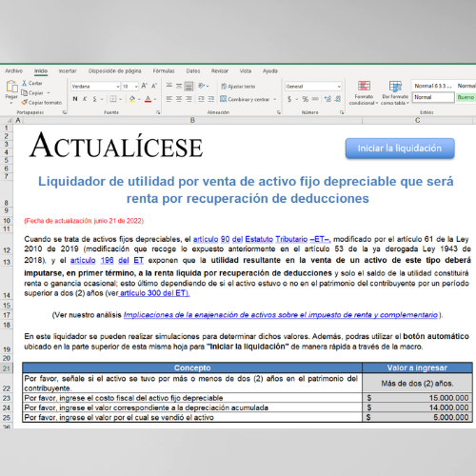Apply percent style
Viewport: 476px width, 476px height.
point(306,99)
